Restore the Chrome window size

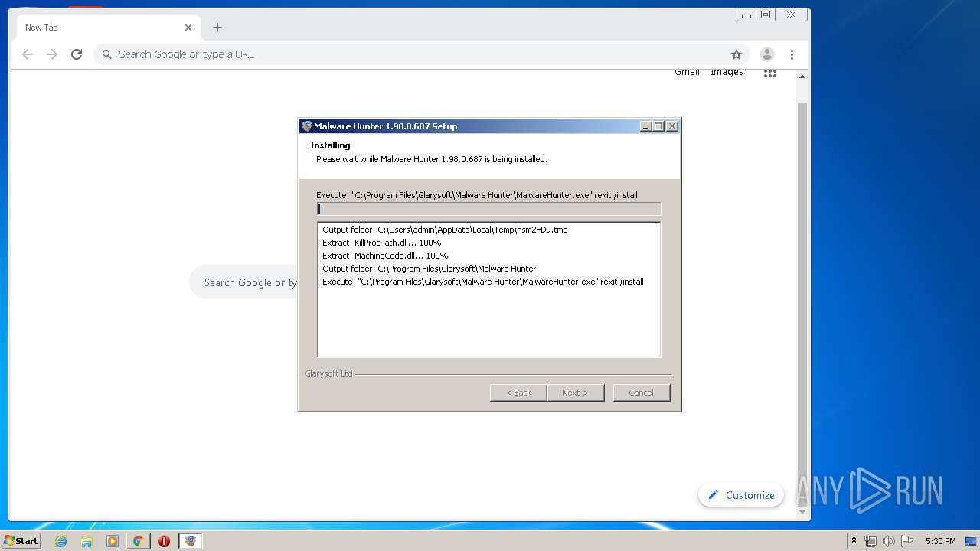[766, 15]
